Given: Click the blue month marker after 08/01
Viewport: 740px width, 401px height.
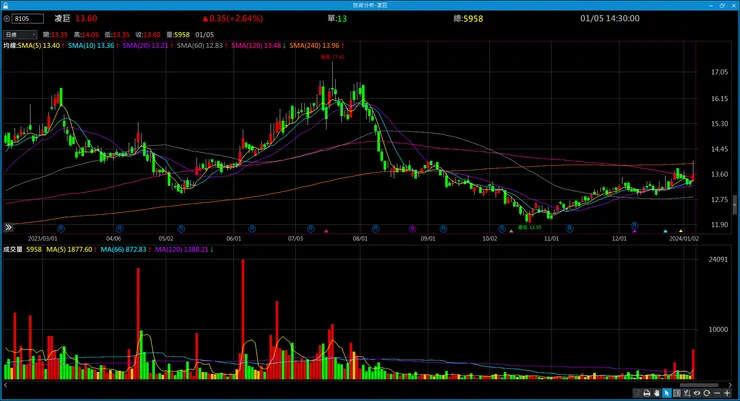Looking at the screenshot, I should pos(375,228).
